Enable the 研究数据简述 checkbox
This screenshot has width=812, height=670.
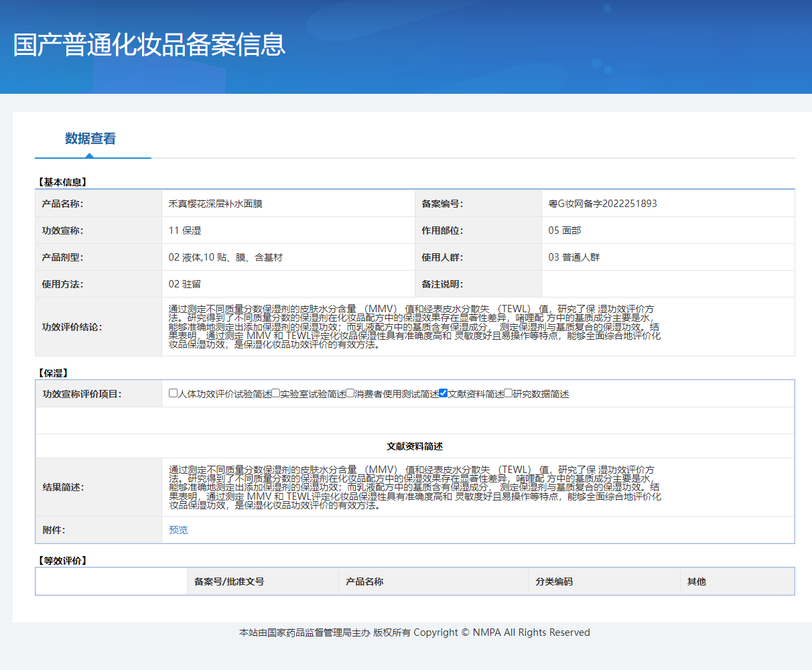click(x=508, y=393)
